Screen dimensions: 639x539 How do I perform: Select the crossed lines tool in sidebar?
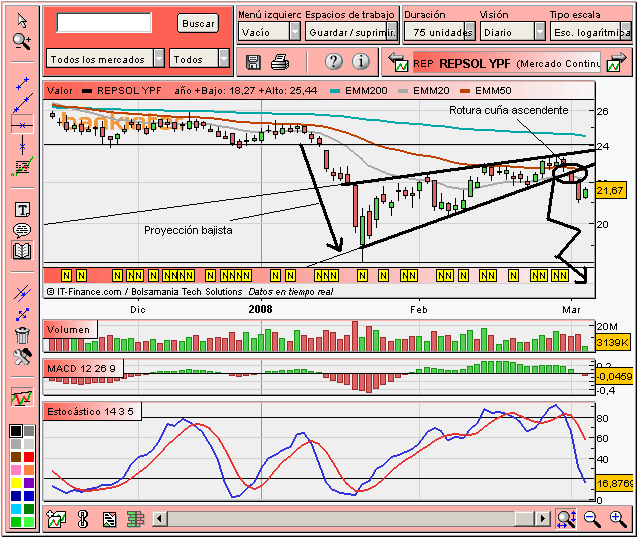(x=22, y=293)
